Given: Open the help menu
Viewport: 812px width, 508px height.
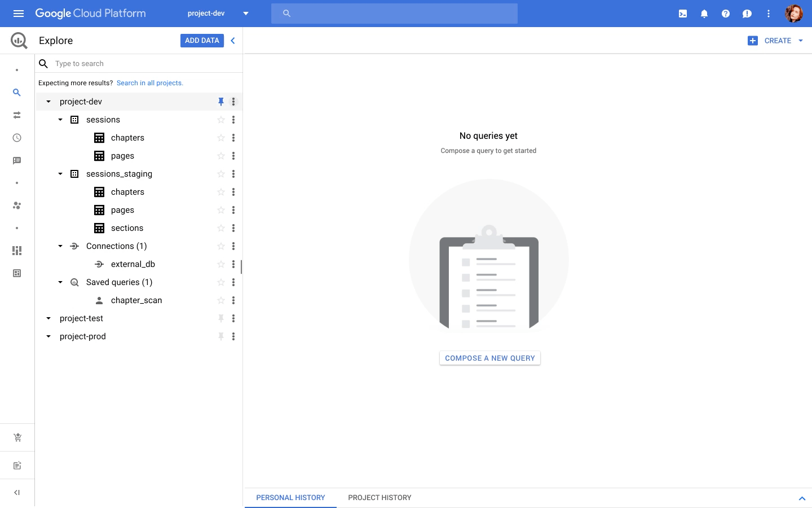Looking at the screenshot, I should point(725,13).
